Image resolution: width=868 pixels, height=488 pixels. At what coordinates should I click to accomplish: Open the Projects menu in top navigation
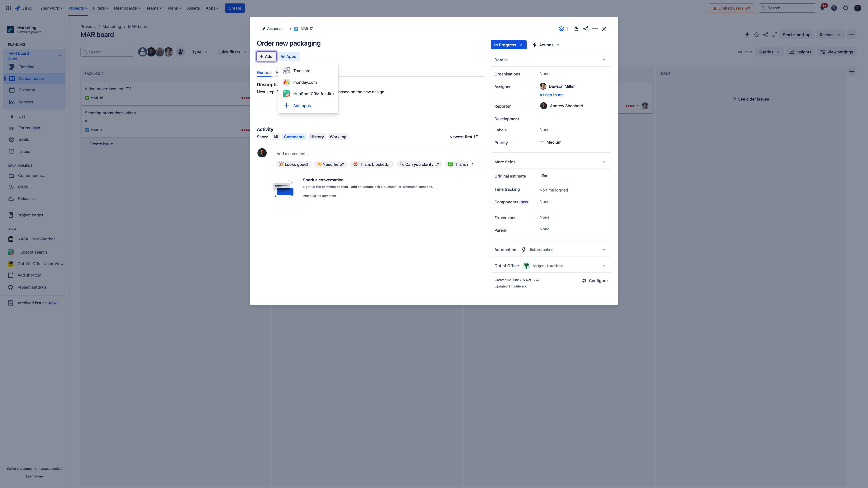pyautogui.click(x=78, y=8)
